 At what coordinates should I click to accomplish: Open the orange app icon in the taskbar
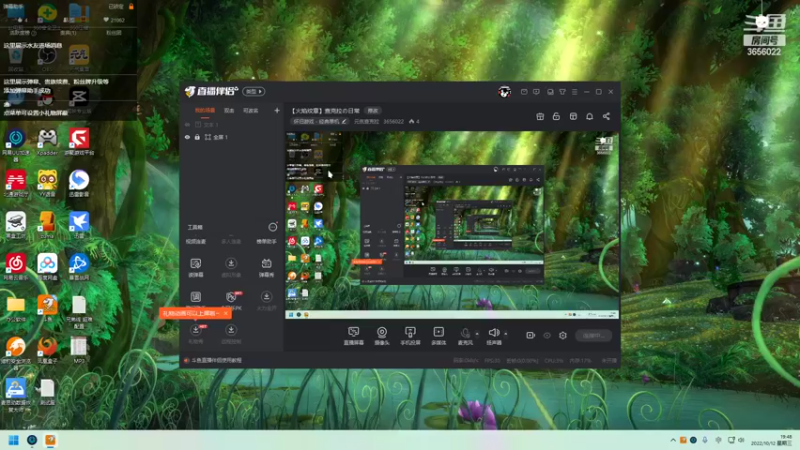[50, 440]
